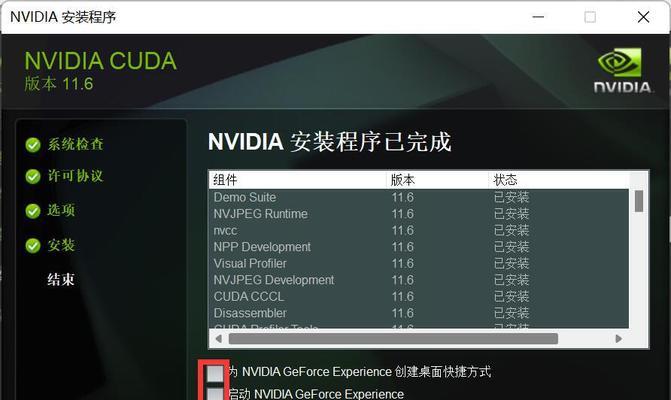Screen dimensions: 671x400
Task: Select the 许可协议 step
Action: pyautogui.click(x=76, y=175)
